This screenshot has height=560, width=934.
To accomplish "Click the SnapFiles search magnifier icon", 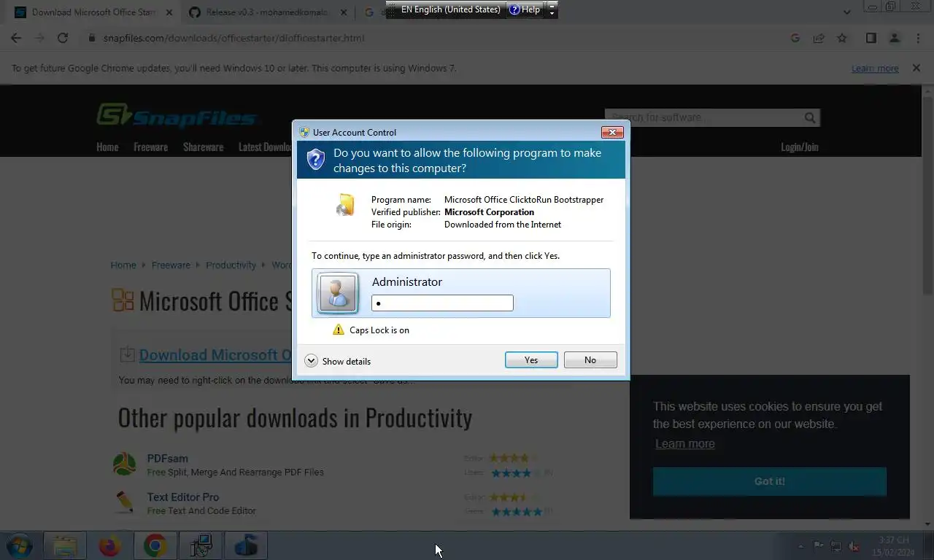I will pyautogui.click(x=810, y=117).
